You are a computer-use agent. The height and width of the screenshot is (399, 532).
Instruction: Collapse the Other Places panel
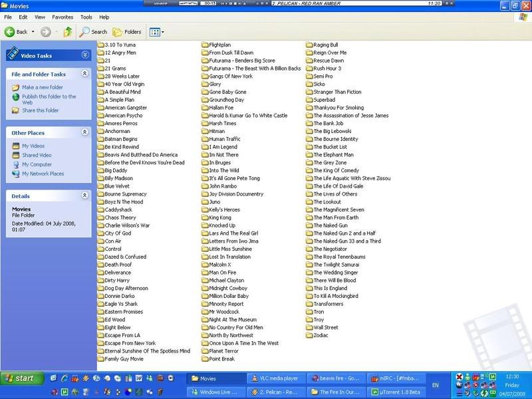click(85, 132)
